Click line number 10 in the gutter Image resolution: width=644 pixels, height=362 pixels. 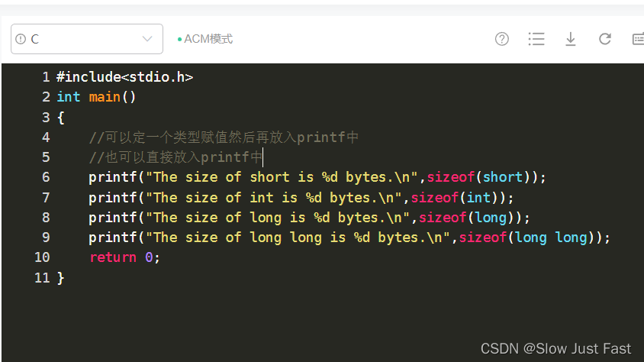(42, 257)
